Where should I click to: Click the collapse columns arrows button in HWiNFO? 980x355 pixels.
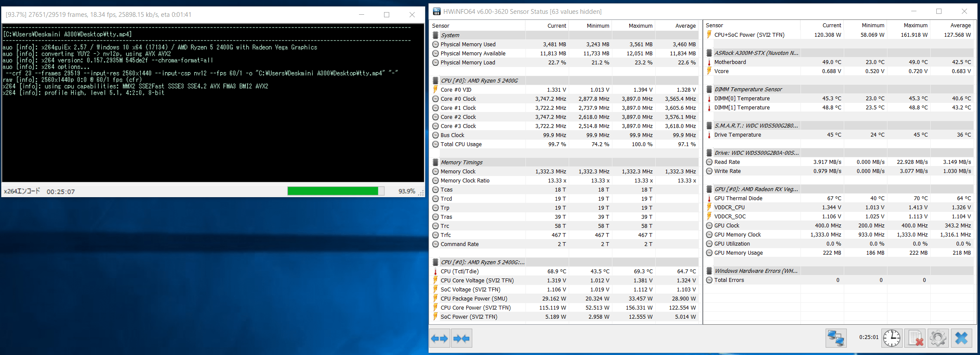pyautogui.click(x=461, y=339)
